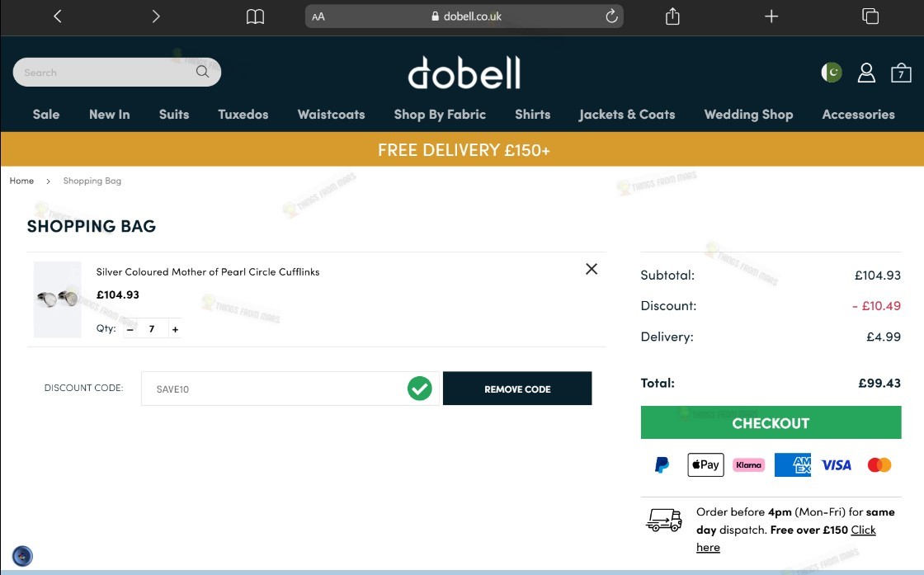924x575 pixels.
Task: Click the item price £104.93 under the cufflinks title
Action: click(118, 295)
